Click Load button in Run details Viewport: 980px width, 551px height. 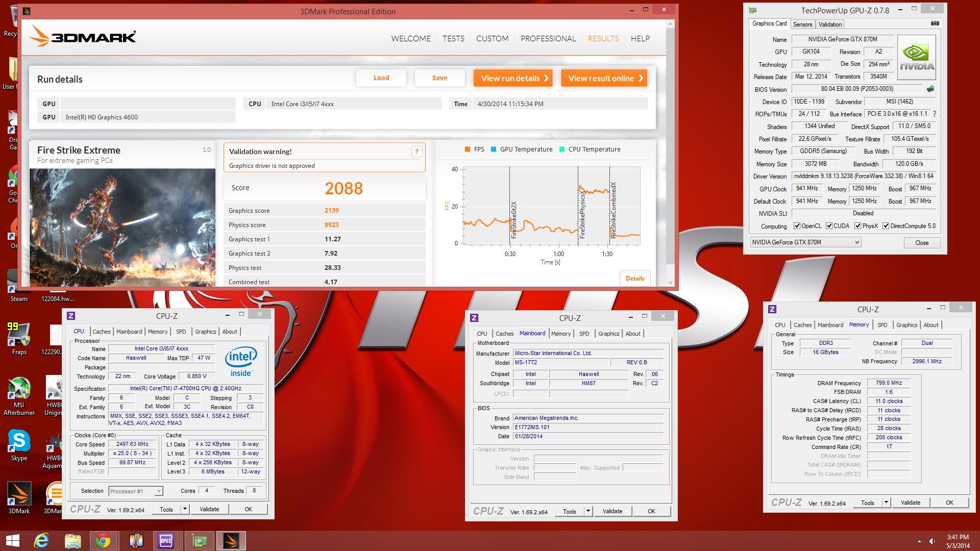pyautogui.click(x=381, y=78)
